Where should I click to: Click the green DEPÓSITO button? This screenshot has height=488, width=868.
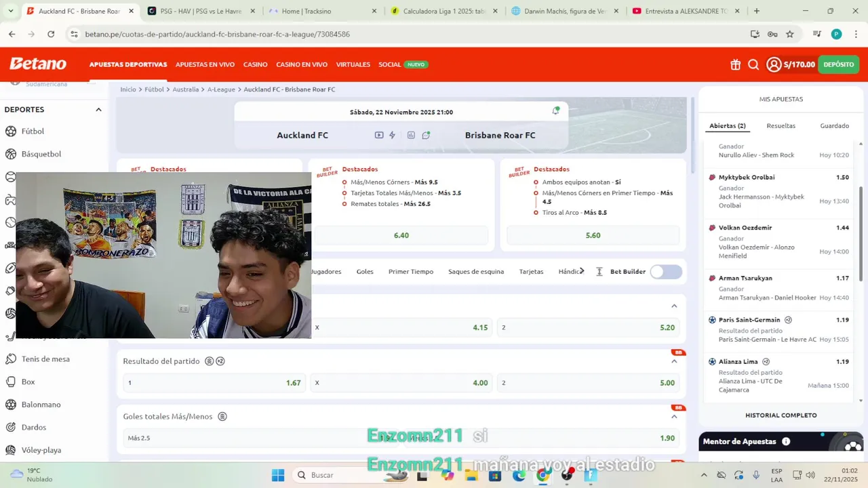point(838,64)
